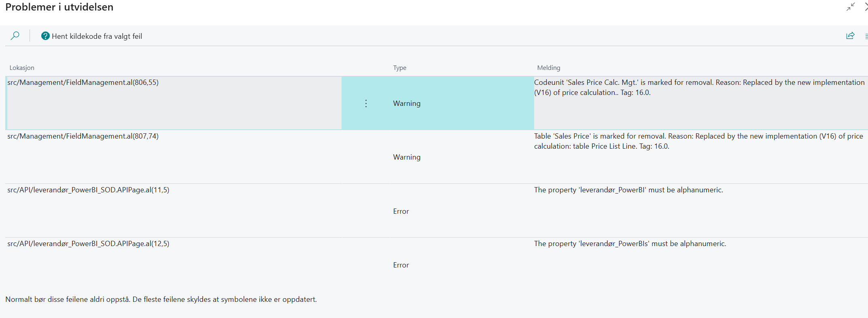Click the collapse page arrows icon

coord(851,7)
